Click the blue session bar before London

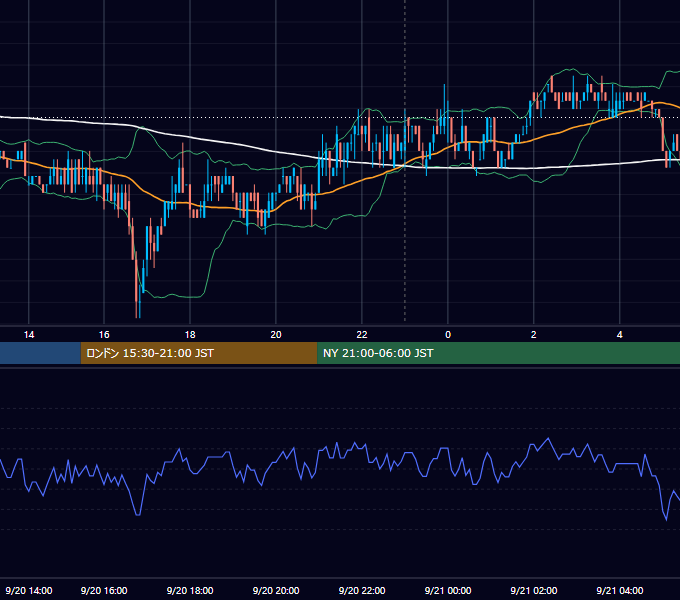pos(40,353)
